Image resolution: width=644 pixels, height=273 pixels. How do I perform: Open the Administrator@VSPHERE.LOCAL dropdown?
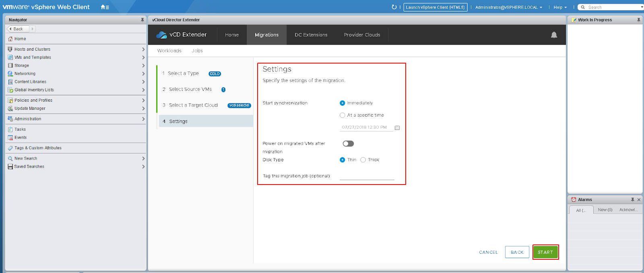tap(509, 7)
